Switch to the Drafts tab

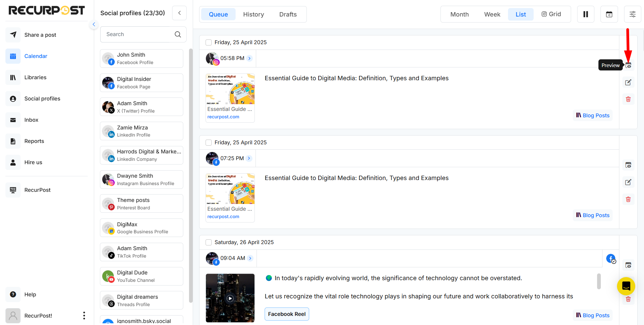pos(288,14)
